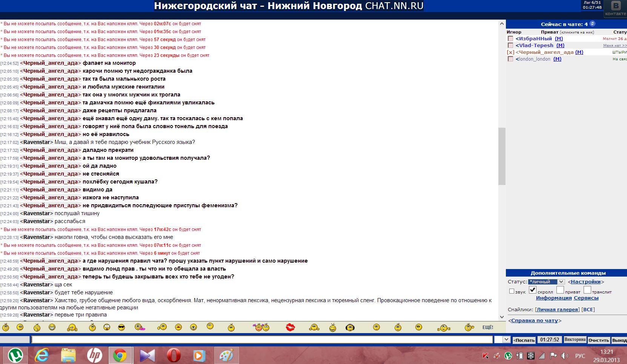Open the taskbar clock showing 13:21
627x364 pixels.
607,356
